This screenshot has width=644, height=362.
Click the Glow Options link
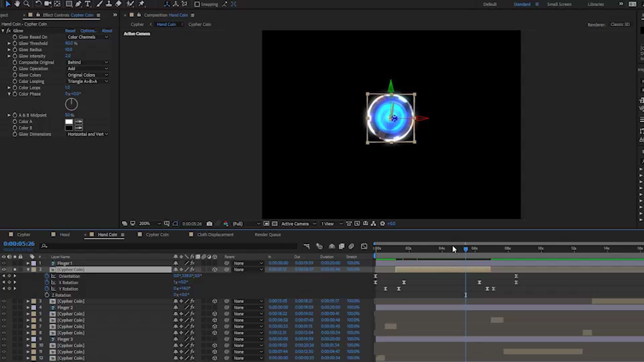pyautogui.click(x=88, y=31)
